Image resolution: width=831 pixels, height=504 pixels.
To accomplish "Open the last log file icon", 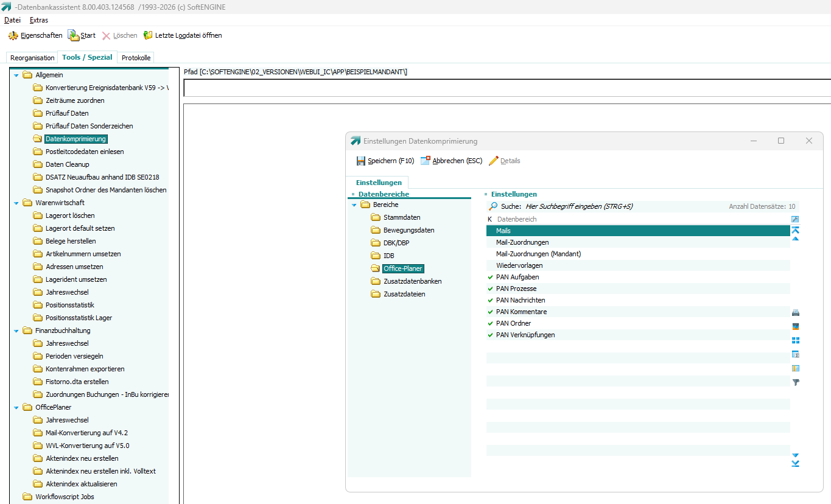I will point(148,35).
